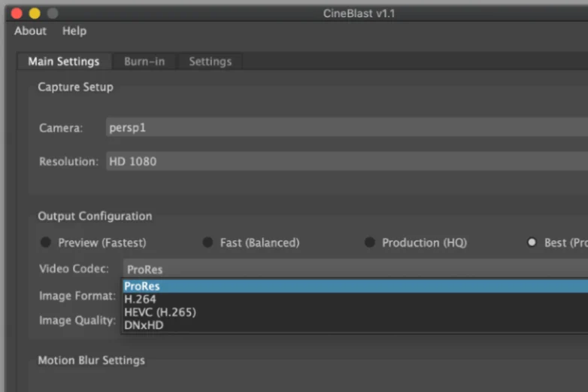
Task: Open the Camera dropdown showing persp1
Action: click(346, 128)
